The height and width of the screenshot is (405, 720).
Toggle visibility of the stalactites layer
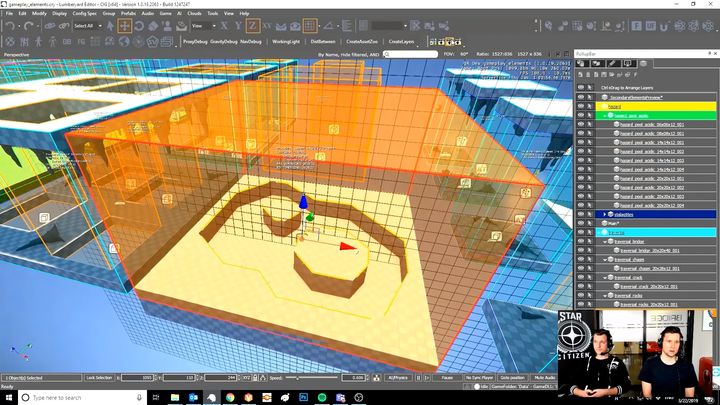coord(581,214)
